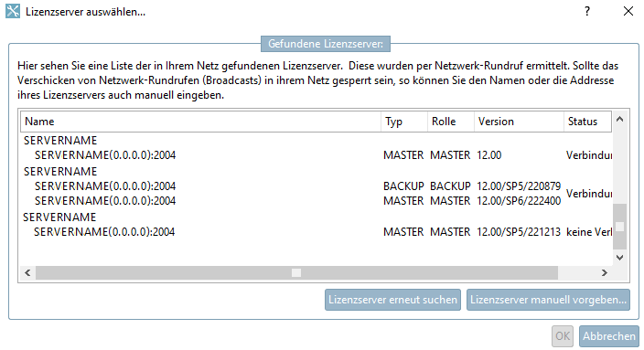Cancel with the Abbrechen button

(x=609, y=336)
